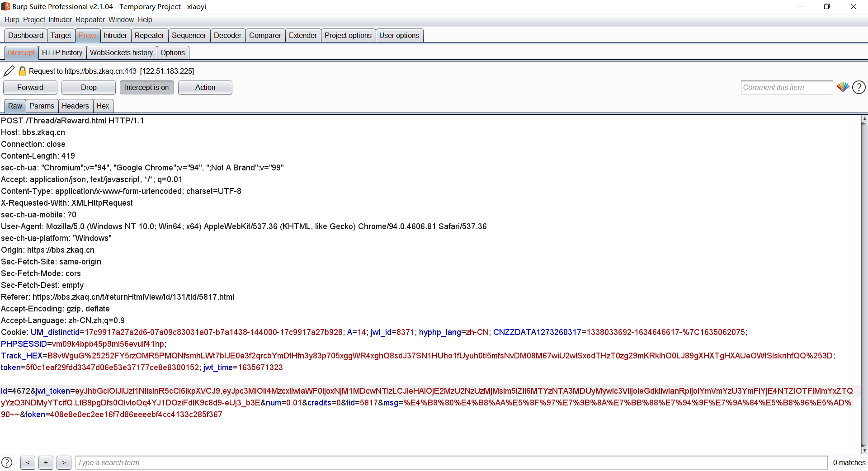
Task: Open the WebSockets history sub-tab
Action: [x=122, y=52]
